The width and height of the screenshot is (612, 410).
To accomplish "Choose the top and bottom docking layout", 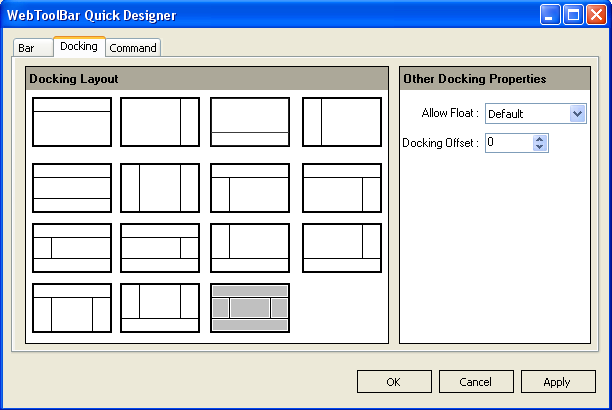I will coord(71,188).
